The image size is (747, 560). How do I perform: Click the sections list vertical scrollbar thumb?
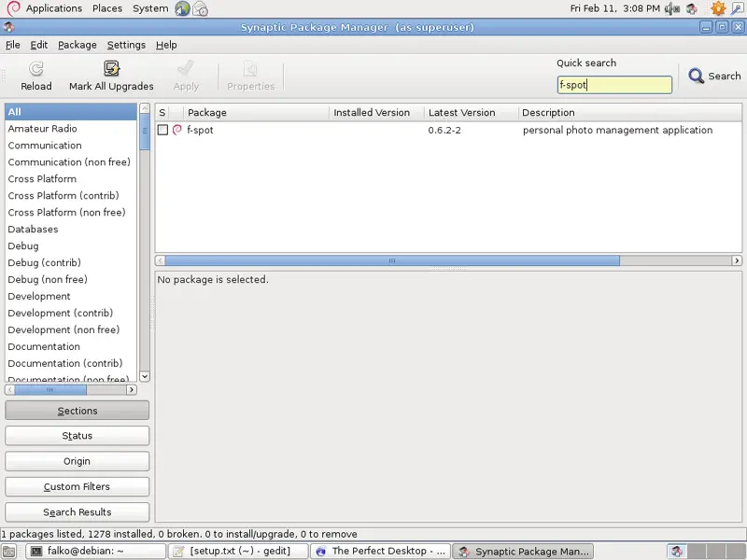(145, 132)
